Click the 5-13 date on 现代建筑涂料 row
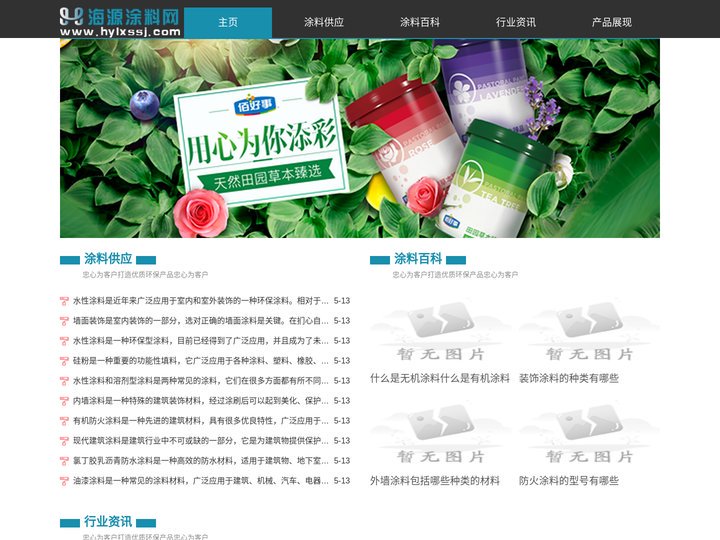Viewport: 720px width, 540px height. point(342,440)
